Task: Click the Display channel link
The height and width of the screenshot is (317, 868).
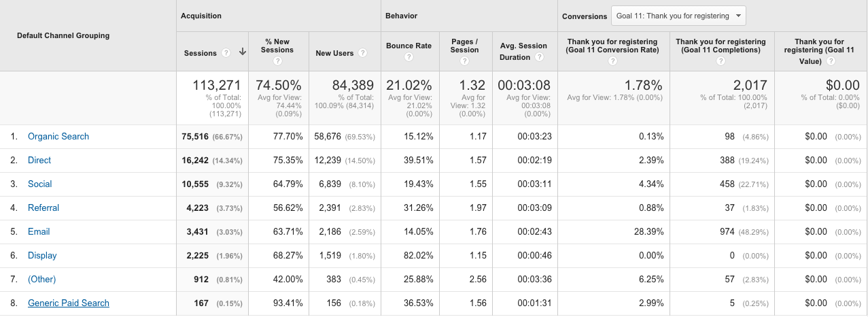Action: click(x=42, y=256)
